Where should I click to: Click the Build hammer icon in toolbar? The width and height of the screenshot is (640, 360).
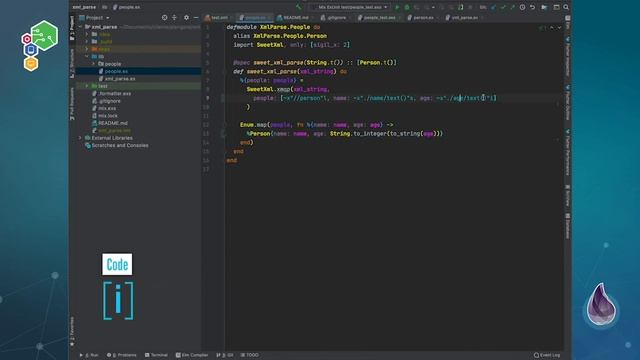point(299,7)
